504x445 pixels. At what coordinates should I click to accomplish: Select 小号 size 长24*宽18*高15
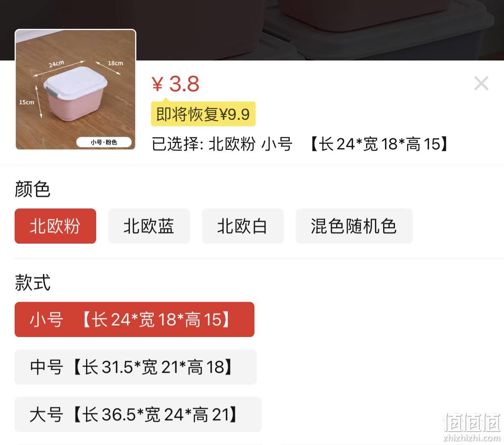[134, 320]
